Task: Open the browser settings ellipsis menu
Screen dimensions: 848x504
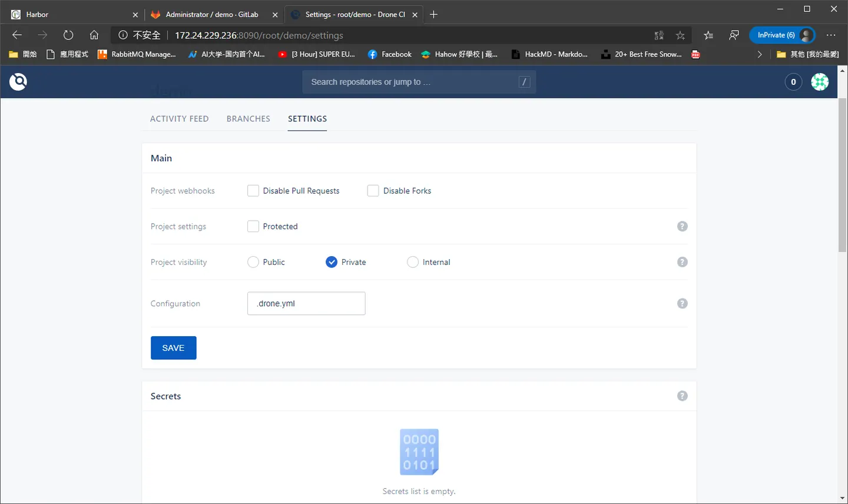Action: [x=831, y=35]
